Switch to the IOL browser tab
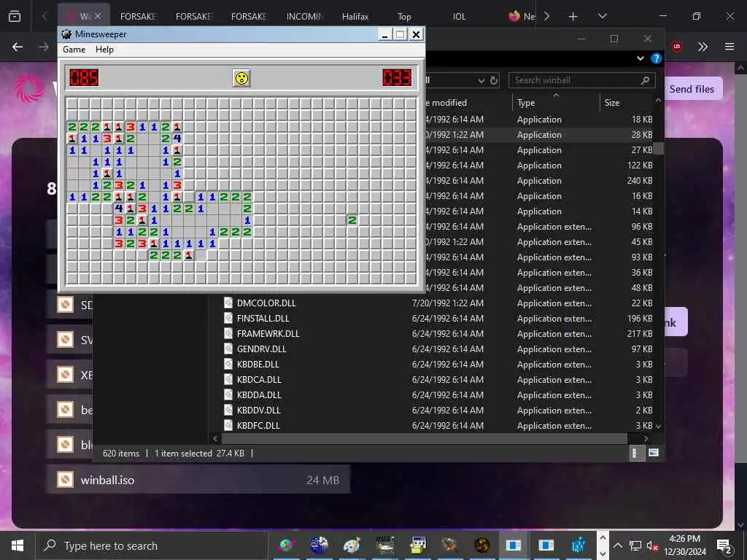Viewport: 747px width, 560px height. pyautogui.click(x=460, y=17)
